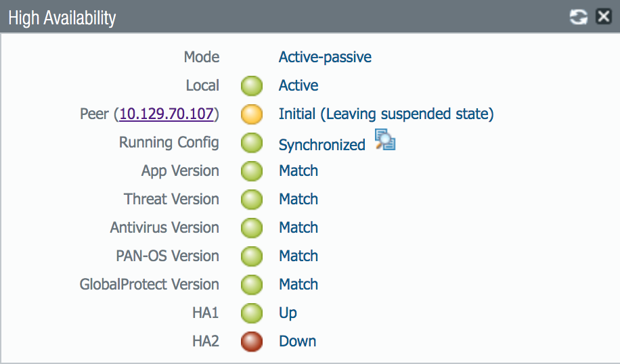Click the Running Config green indicator
Image resolution: width=620 pixels, height=364 pixels.
point(252,143)
